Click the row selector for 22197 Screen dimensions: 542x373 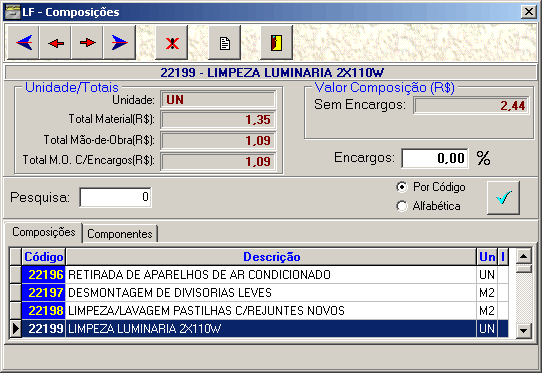click(x=16, y=293)
